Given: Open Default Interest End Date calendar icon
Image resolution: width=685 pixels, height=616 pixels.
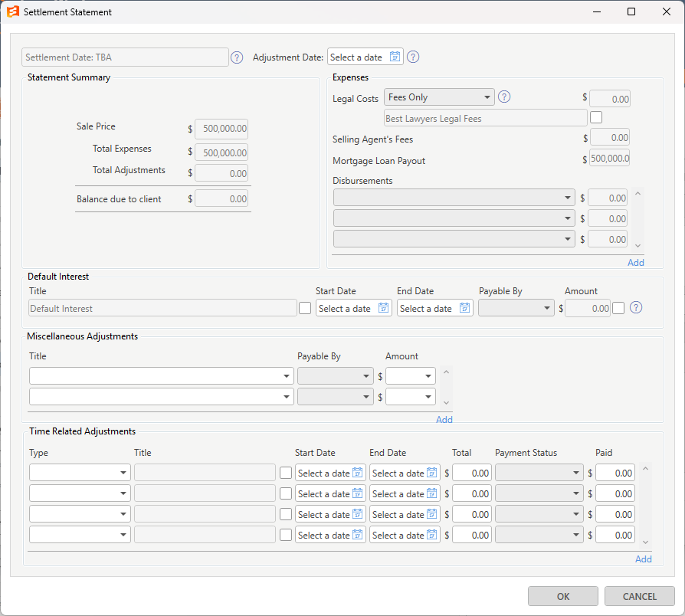Looking at the screenshot, I should 464,307.
